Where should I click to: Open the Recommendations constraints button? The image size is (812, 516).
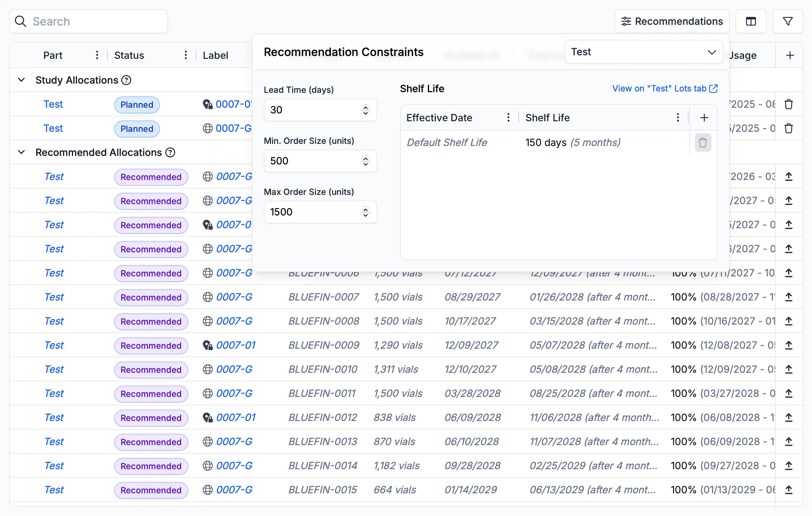pyautogui.click(x=672, y=22)
